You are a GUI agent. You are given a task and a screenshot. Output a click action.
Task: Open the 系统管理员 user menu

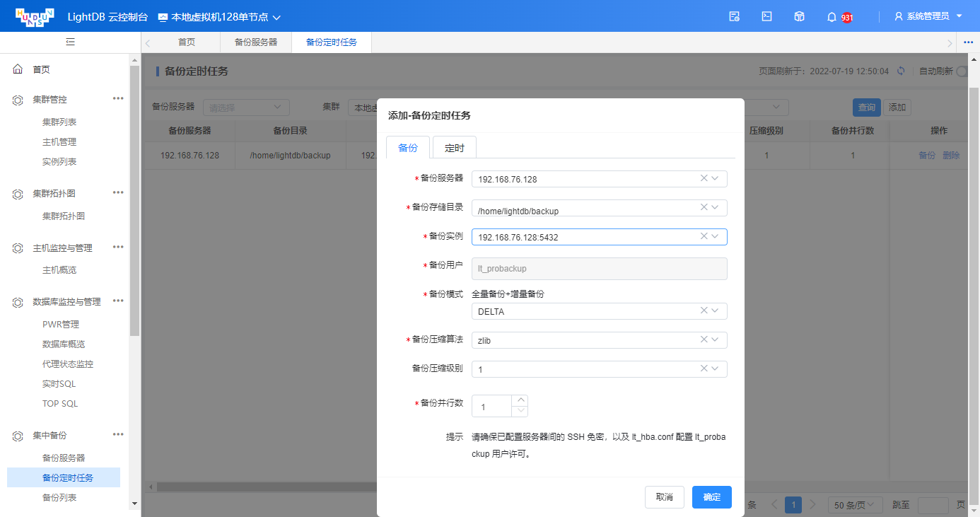tap(928, 16)
